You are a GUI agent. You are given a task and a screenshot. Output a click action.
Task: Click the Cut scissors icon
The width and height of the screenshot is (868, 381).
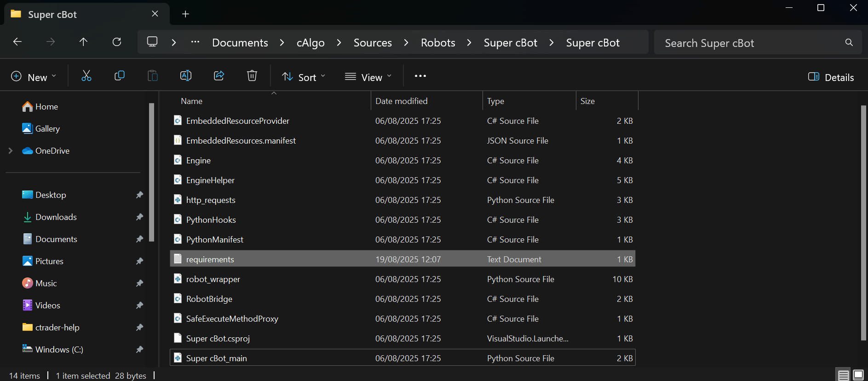pyautogui.click(x=86, y=76)
